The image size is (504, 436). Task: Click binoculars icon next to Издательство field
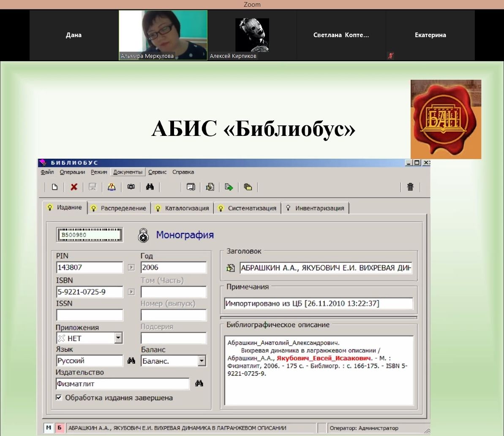click(199, 383)
